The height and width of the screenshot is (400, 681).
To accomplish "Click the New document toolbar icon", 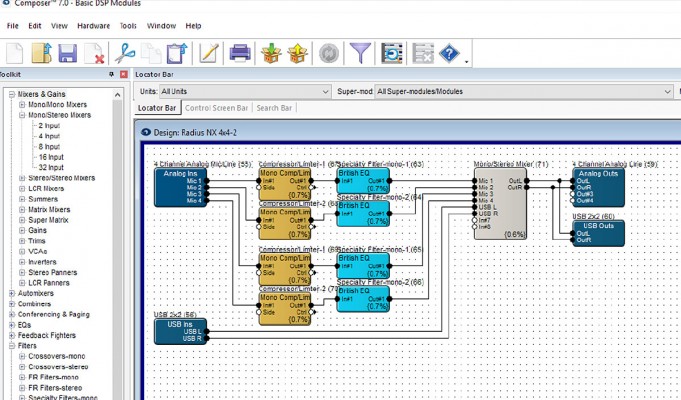I will tap(15, 53).
